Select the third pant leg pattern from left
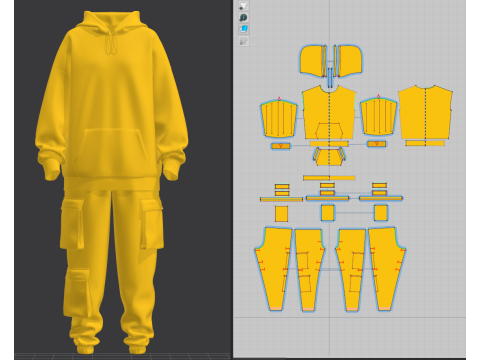Viewport: 480px width, 360px height. click(x=351, y=269)
